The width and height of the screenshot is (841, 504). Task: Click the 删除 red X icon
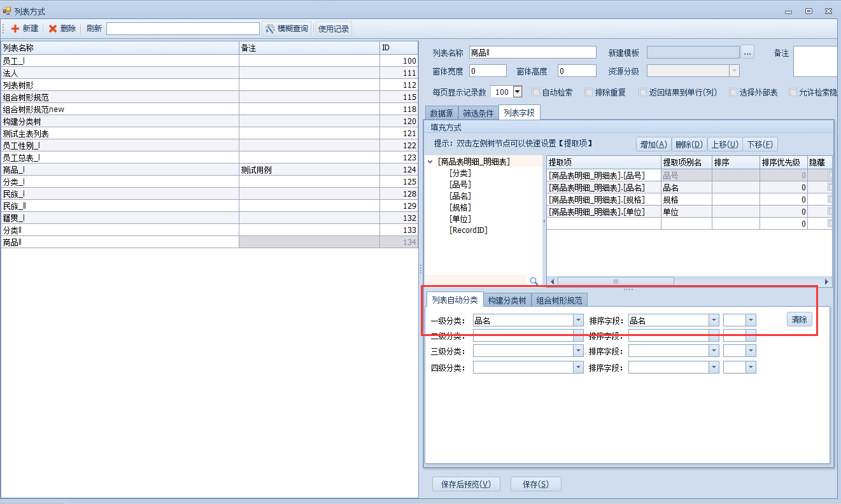click(53, 29)
